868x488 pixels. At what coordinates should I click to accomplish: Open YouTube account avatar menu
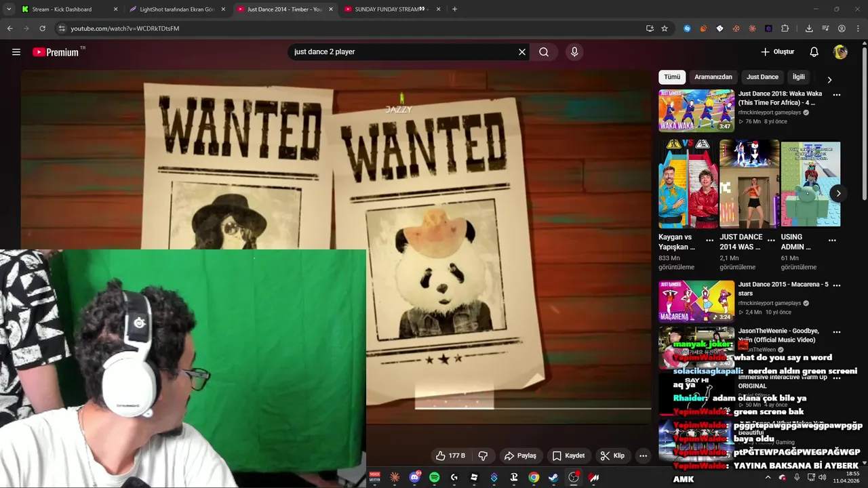coord(840,52)
